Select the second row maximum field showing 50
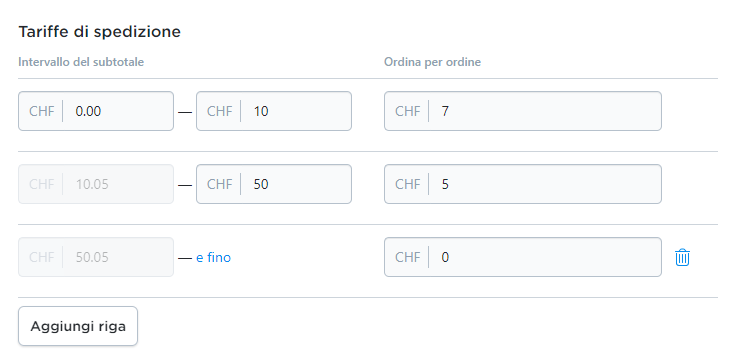The height and width of the screenshot is (364, 736). [274, 184]
